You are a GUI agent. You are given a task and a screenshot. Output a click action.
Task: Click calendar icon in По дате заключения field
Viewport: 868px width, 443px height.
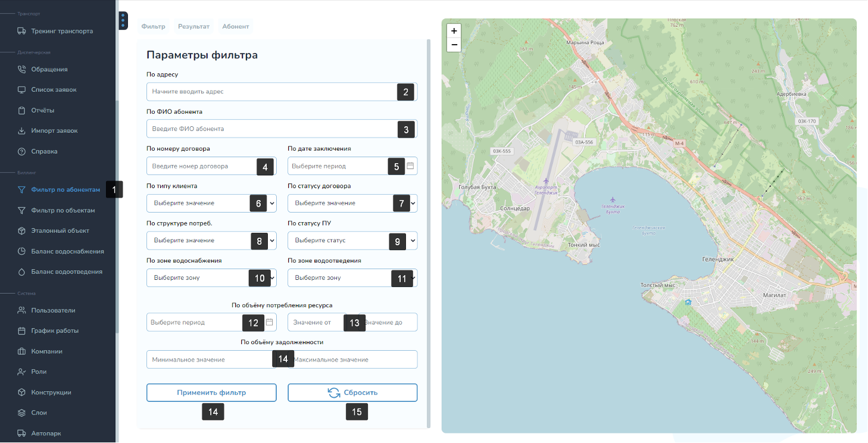coord(410,166)
